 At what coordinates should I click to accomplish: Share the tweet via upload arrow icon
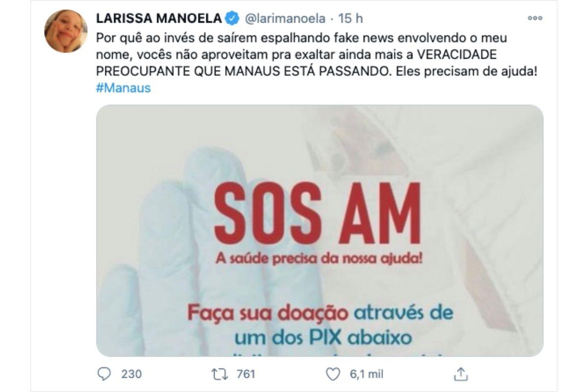[461, 374]
